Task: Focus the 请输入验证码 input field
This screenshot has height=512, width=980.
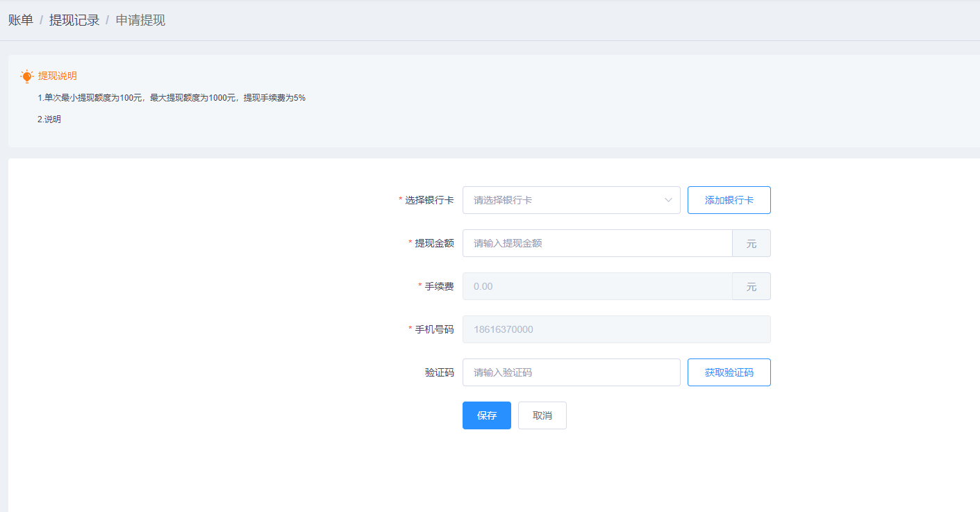Action: click(x=571, y=372)
